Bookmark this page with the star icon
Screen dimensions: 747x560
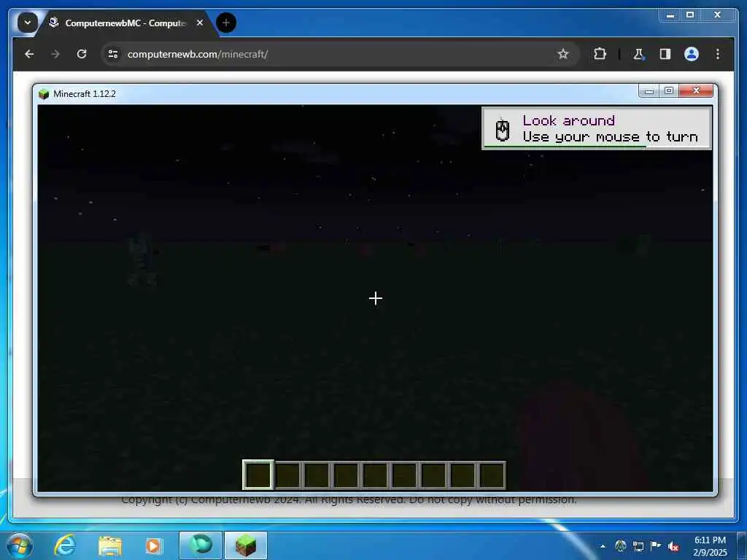click(562, 54)
